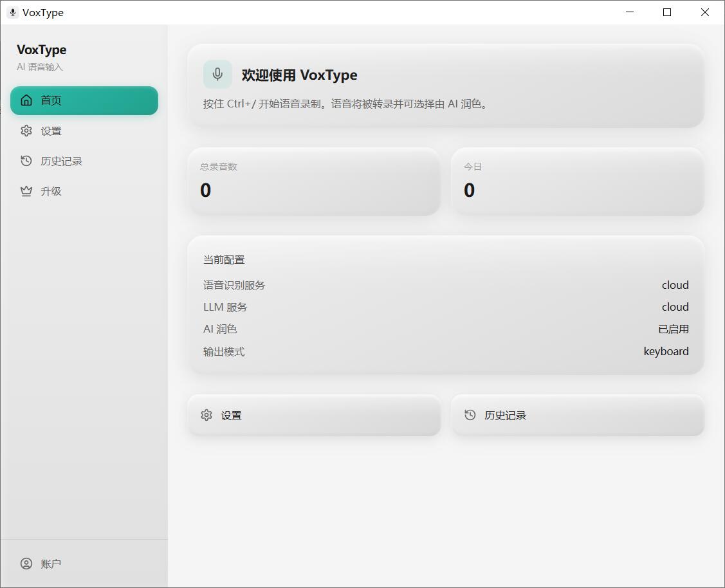Screen dimensions: 725x588
Task: Click the 已启用 status for AI 润色
Action: (x=674, y=329)
